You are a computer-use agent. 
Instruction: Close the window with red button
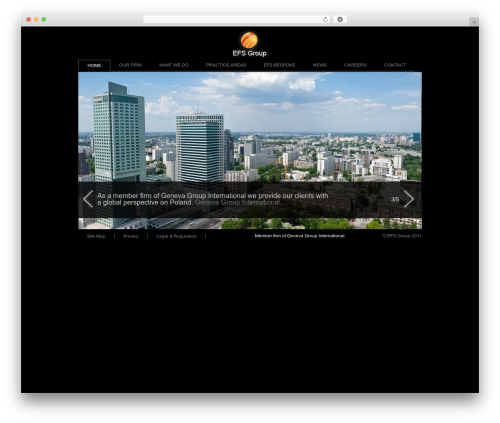point(29,19)
